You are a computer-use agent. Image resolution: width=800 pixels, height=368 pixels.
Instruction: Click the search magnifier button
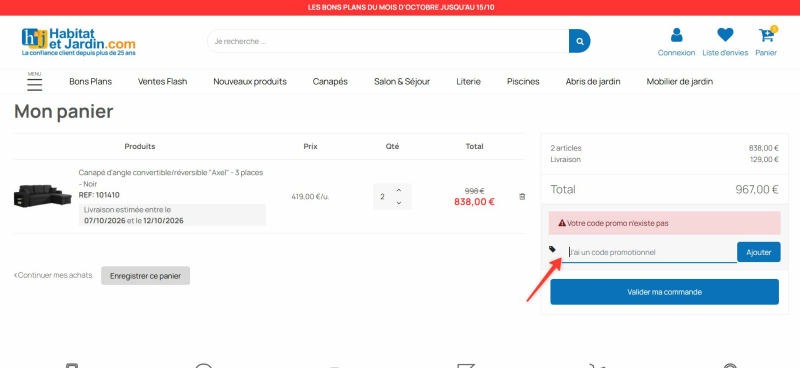pyautogui.click(x=580, y=41)
